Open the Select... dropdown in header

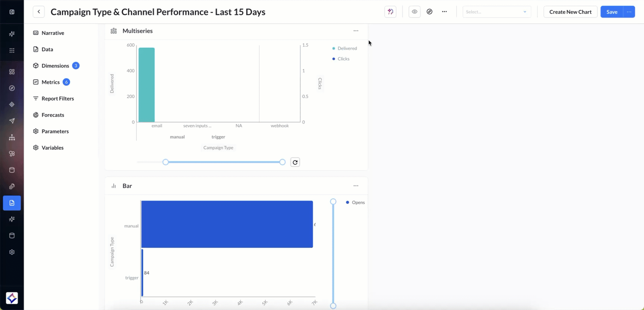[x=496, y=12]
